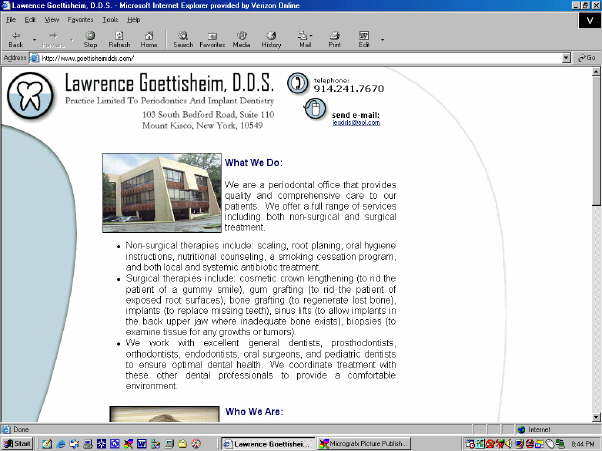The height and width of the screenshot is (451, 602).
Task: Go back using the Back toolbar button
Action: (x=16, y=40)
